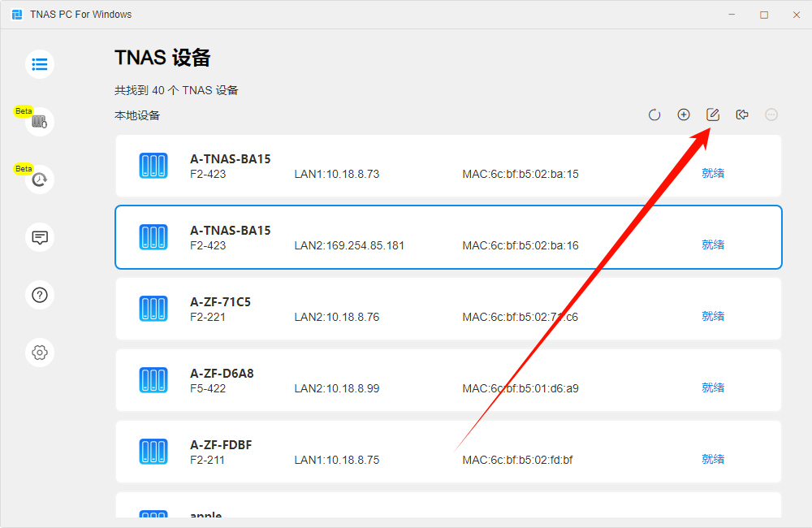Click MAC:6c:bf:b5:01:d6:a9 text
The width and height of the screenshot is (812, 528).
[520, 388]
